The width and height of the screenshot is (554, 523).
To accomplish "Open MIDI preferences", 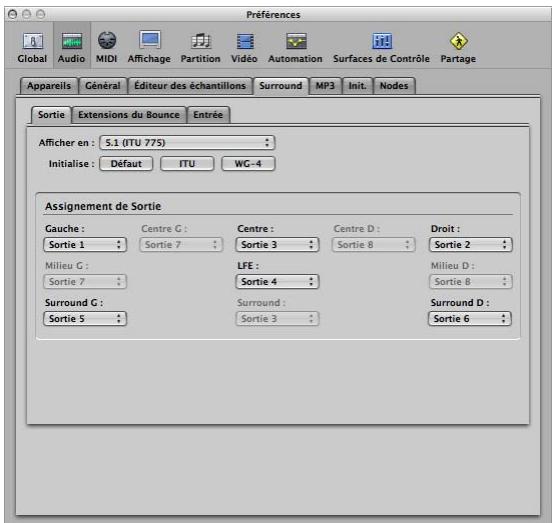I will pyautogui.click(x=107, y=48).
